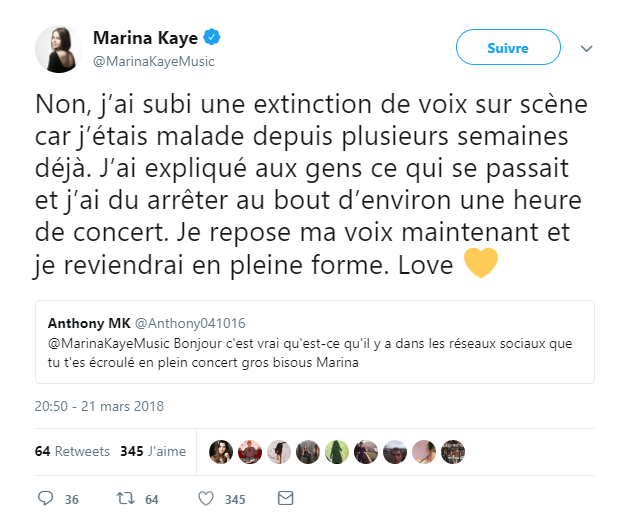Click the Anthony MK author name
This screenshot has height=531, width=629.
[86, 323]
